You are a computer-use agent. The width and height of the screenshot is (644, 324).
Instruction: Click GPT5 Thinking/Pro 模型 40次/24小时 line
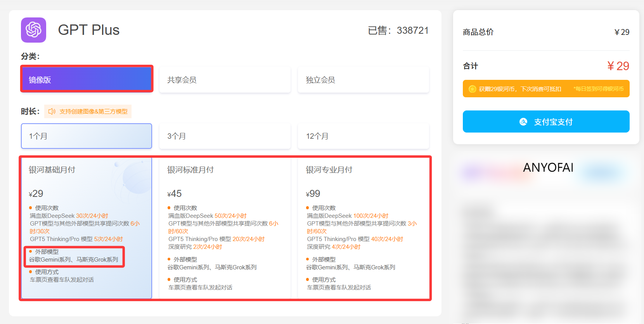click(355, 239)
